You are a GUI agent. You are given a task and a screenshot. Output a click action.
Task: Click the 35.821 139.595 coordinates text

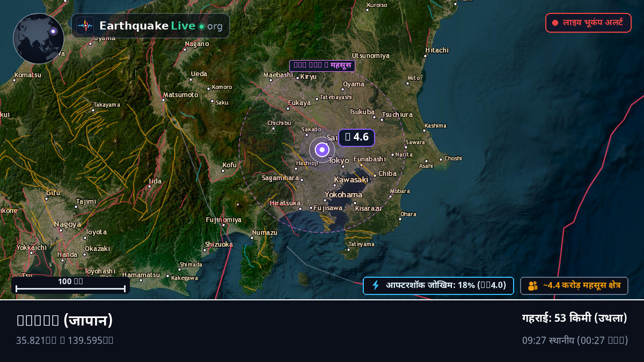tap(65, 340)
